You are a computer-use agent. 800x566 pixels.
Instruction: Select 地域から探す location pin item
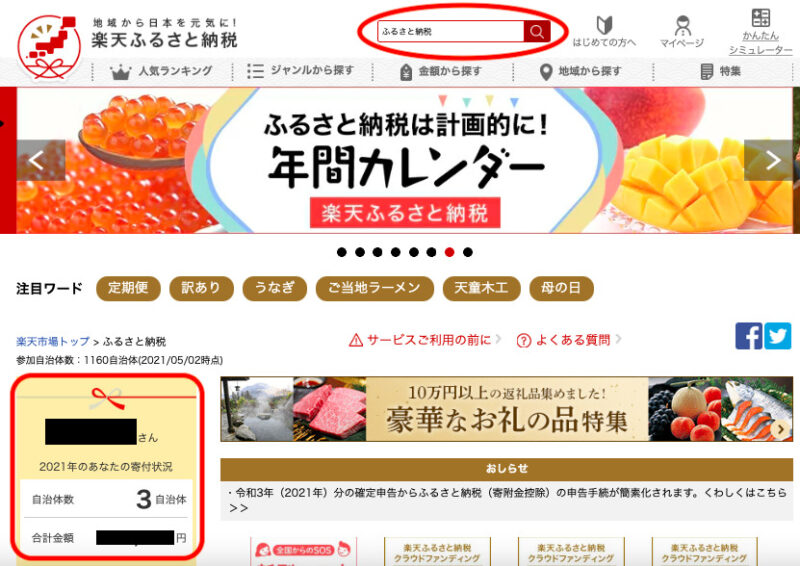tap(581, 71)
